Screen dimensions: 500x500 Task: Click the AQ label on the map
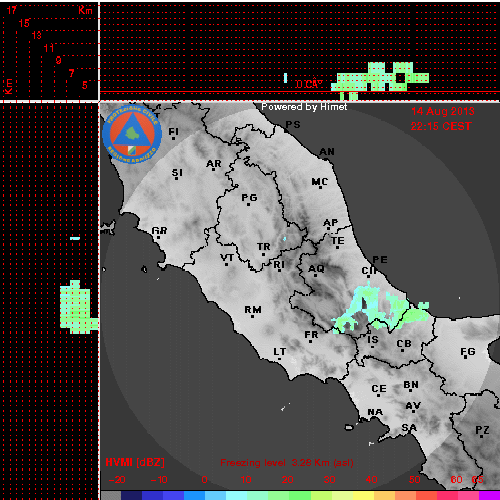click(x=316, y=269)
